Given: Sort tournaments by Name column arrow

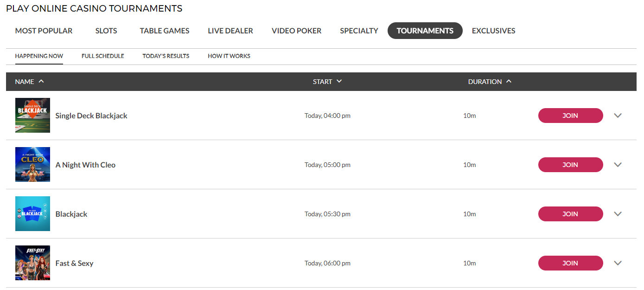Looking at the screenshot, I should tap(41, 82).
